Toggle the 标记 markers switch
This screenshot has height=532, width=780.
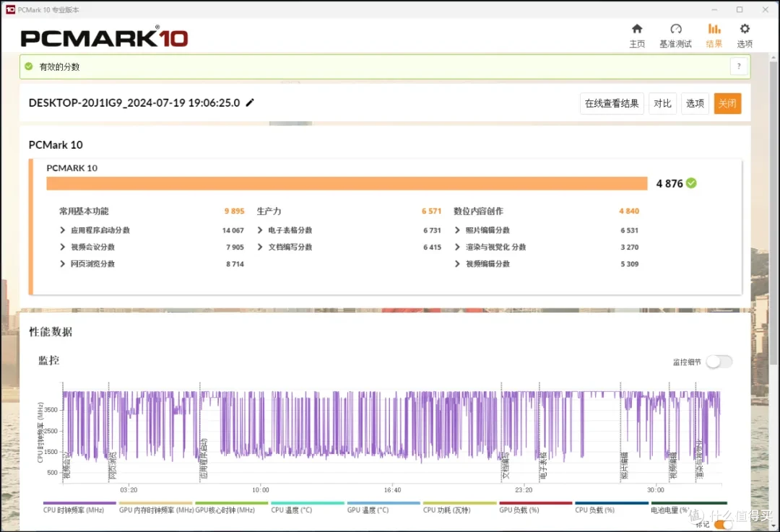tap(723, 525)
